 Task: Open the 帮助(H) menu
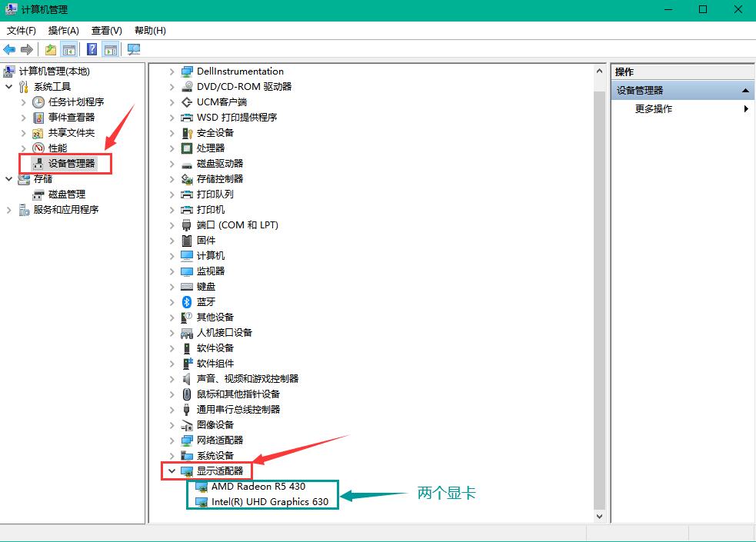coord(150,31)
